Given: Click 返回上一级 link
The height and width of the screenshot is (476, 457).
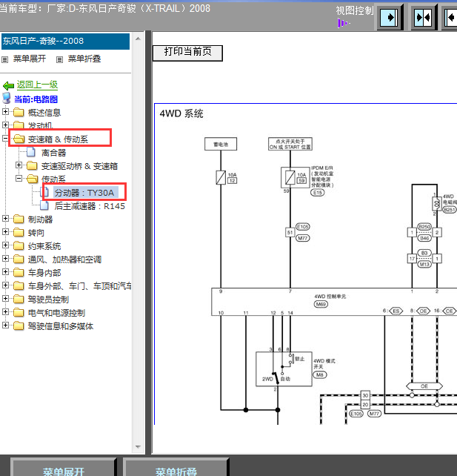Looking at the screenshot, I should [x=37, y=85].
